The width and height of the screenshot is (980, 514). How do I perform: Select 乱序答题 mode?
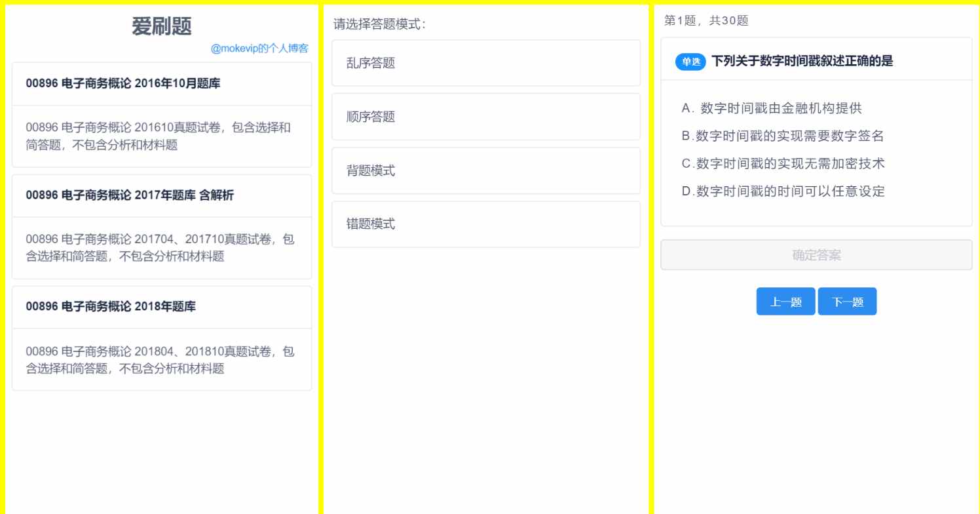485,63
